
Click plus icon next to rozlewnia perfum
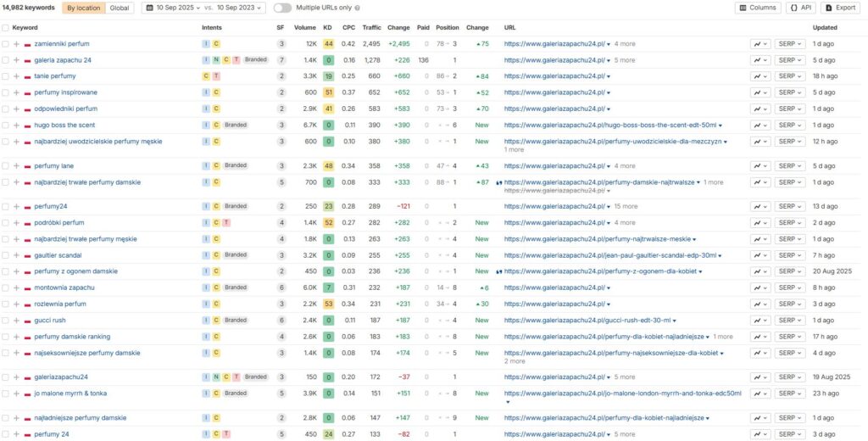point(17,304)
